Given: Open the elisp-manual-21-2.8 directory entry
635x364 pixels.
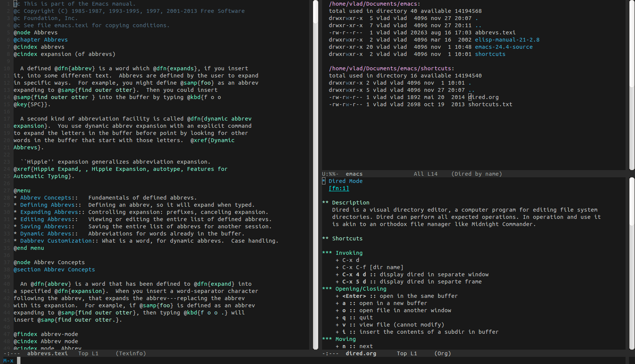Looking at the screenshot, I should click(507, 40).
